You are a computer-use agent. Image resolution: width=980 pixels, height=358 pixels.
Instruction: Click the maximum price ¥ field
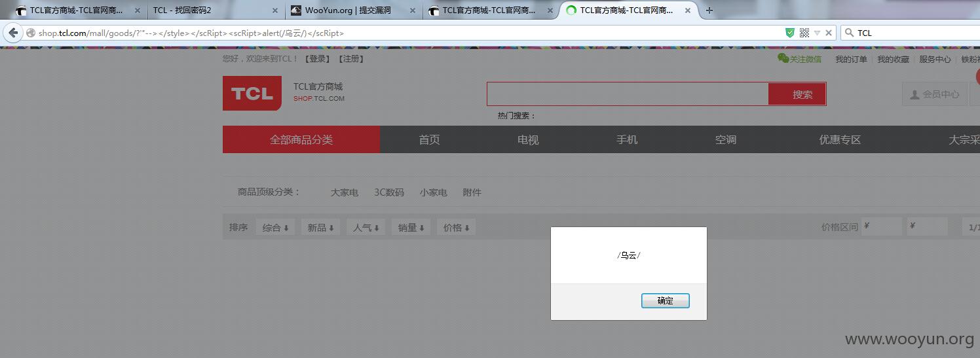point(928,226)
